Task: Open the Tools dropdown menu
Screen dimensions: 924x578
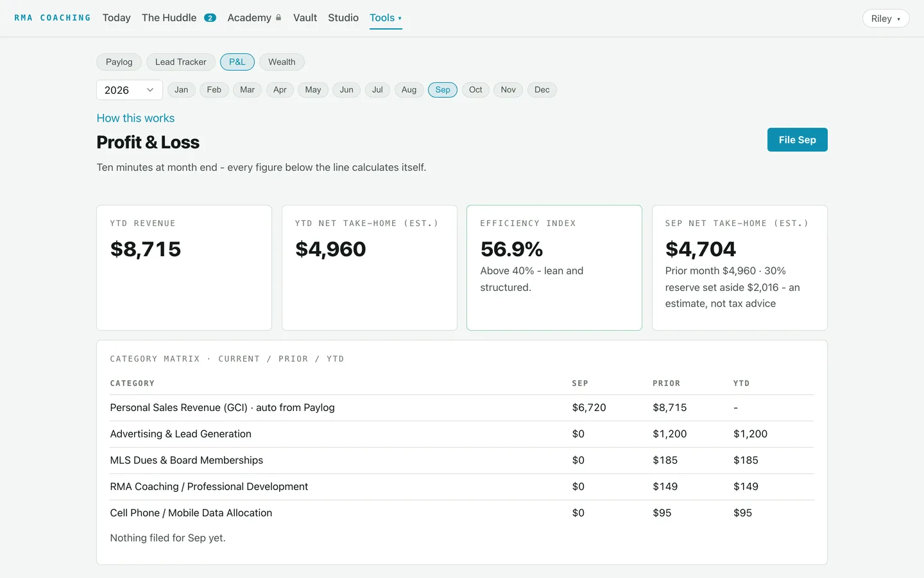Action: 386,18
